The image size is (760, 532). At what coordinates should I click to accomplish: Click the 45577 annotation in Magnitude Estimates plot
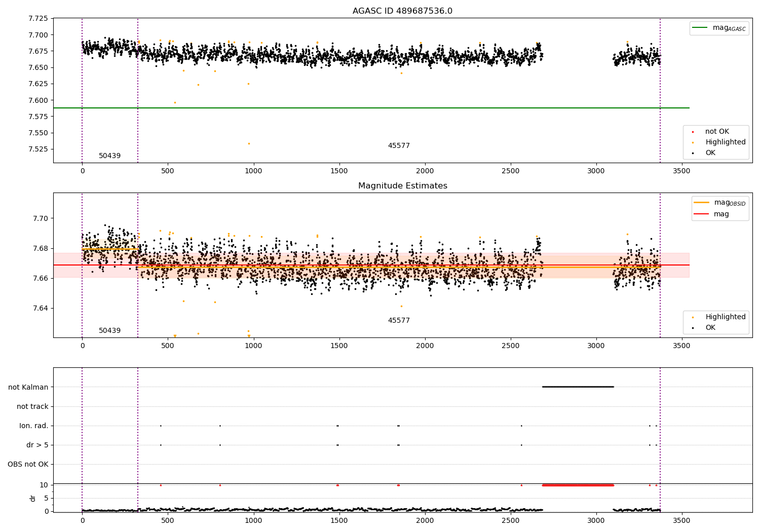[x=399, y=321]
